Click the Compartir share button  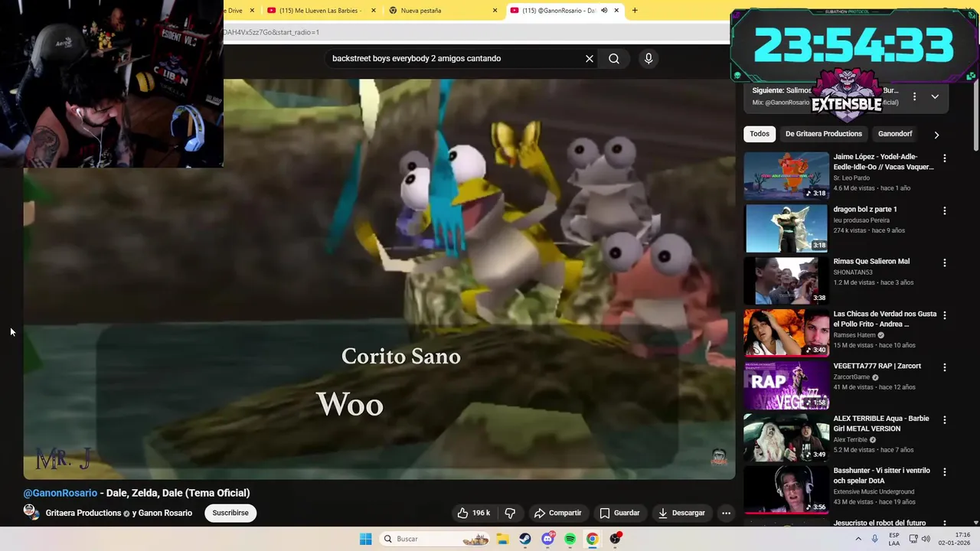point(557,513)
